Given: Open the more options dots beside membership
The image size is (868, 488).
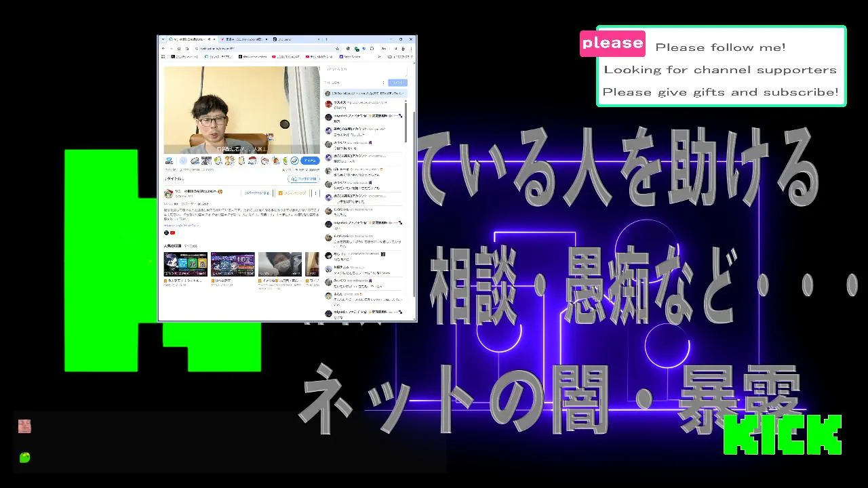Looking at the screenshot, I should coord(315,193).
